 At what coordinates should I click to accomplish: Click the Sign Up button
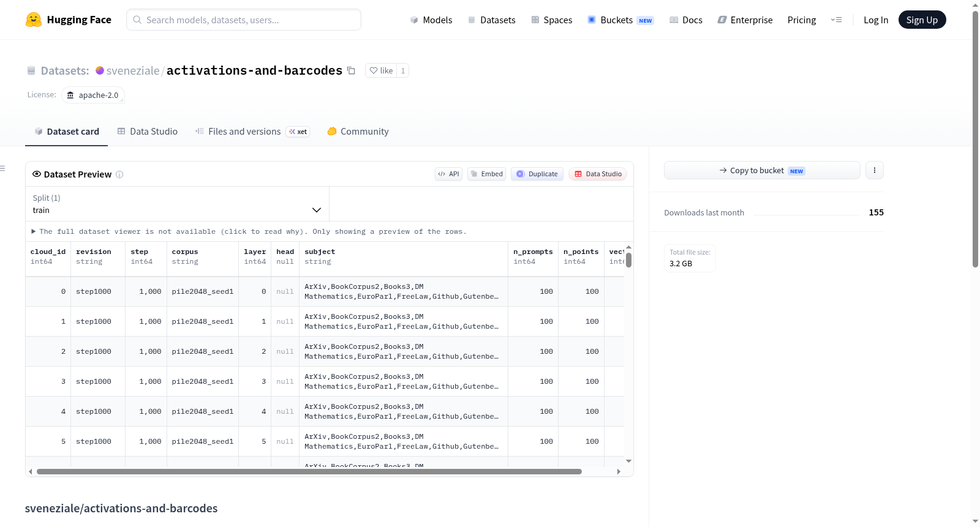[x=922, y=20]
